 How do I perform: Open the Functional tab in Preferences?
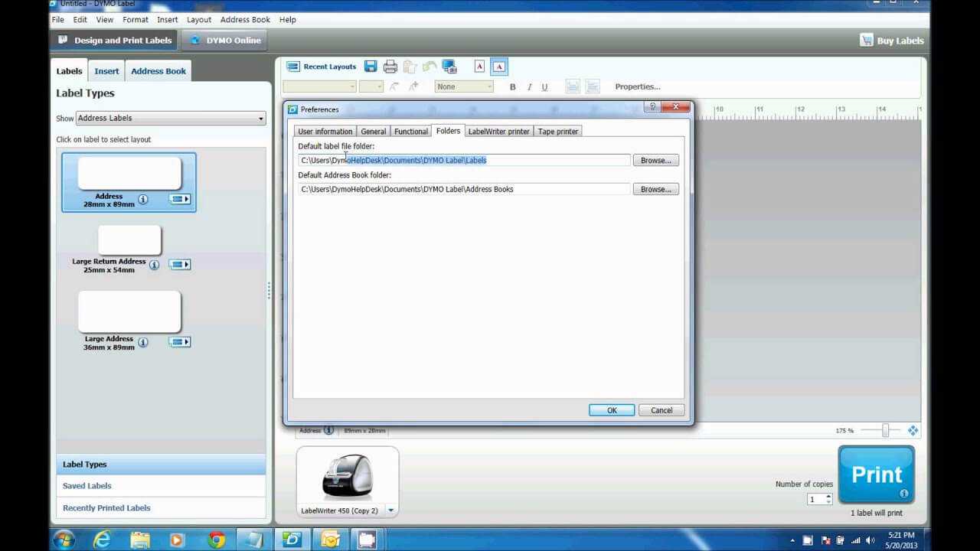(x=411, y=132)
